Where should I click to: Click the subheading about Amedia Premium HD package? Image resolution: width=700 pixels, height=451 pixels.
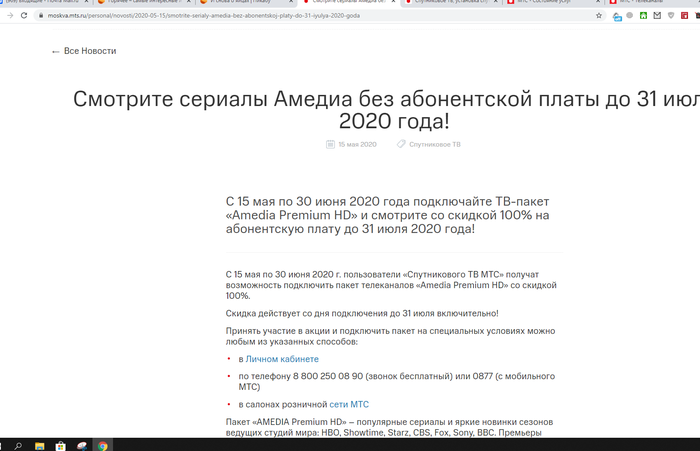coord(388,215)
